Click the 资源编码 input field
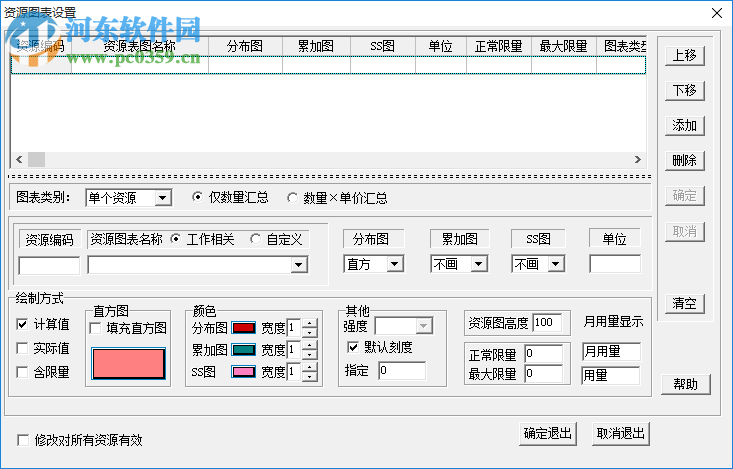The height and width of the screenshot is (469, 733). point(49,266)
